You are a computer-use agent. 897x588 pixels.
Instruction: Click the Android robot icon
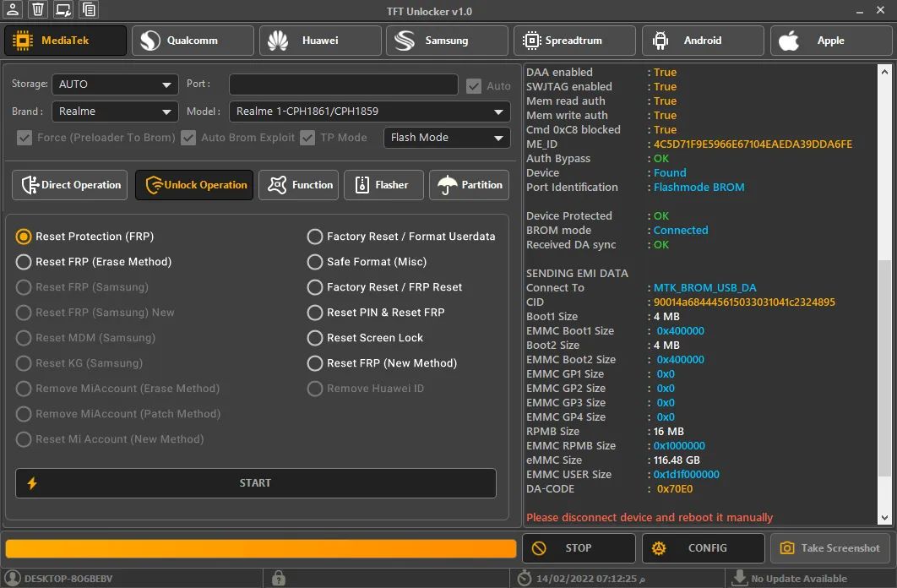point(661,41)
